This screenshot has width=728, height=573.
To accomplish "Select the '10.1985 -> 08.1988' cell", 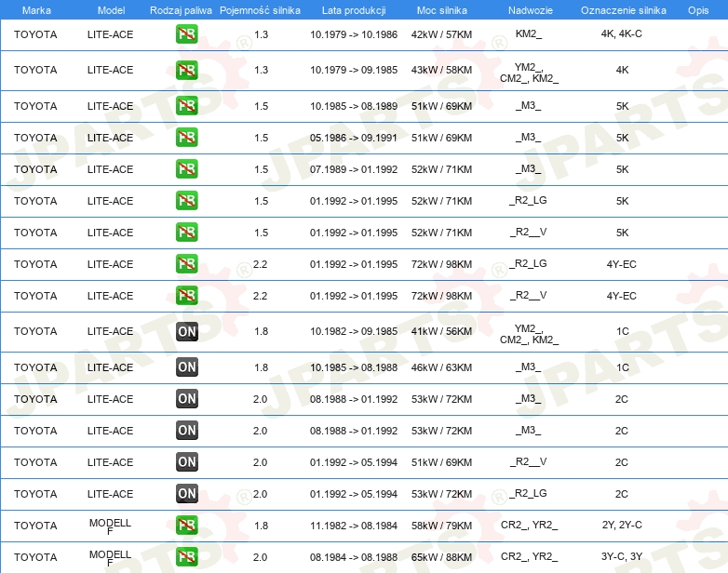I will (x=354, y=367).
